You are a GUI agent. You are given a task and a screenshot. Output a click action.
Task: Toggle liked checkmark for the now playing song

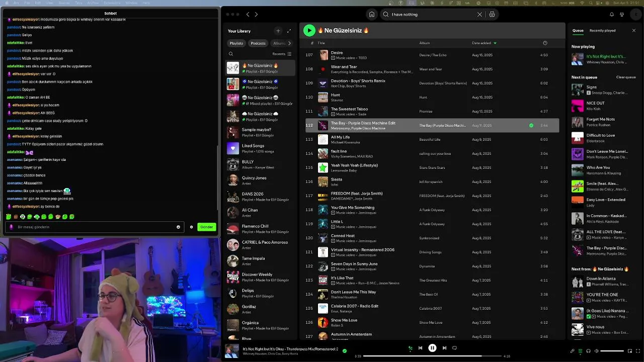click(344, 351)
